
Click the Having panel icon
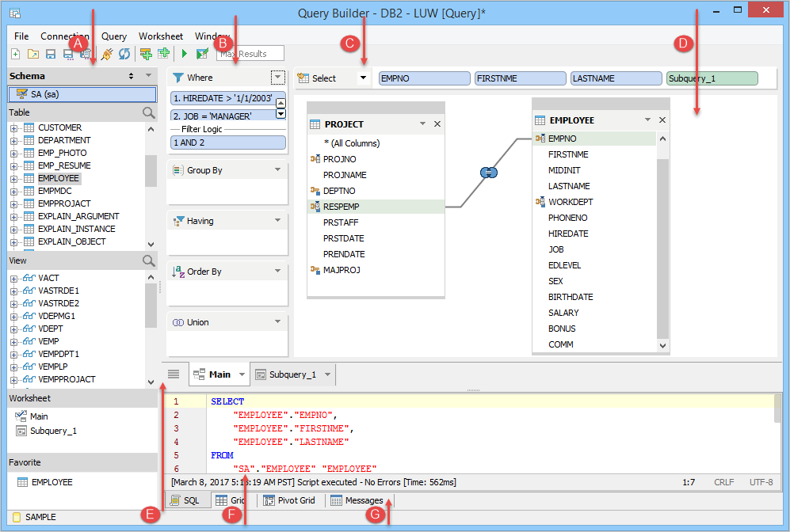click(178, 221)
